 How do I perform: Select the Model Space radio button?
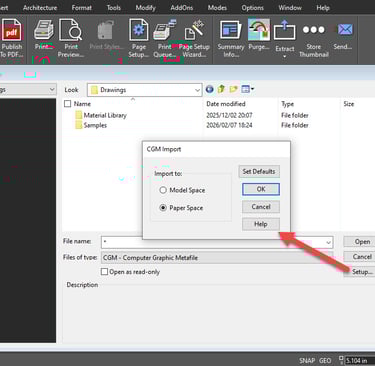(163, 190)
